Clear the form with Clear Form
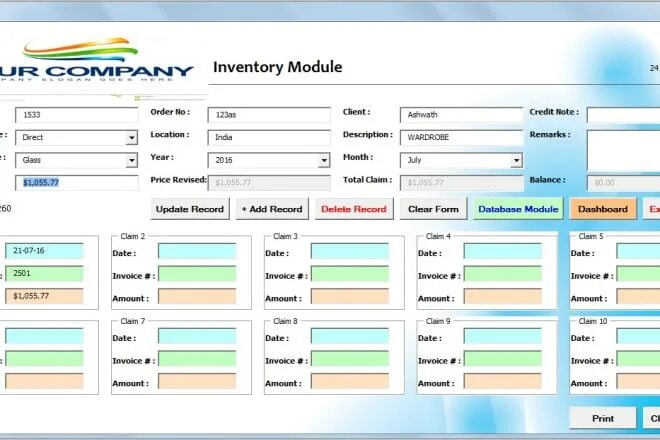 coord(433,209)
